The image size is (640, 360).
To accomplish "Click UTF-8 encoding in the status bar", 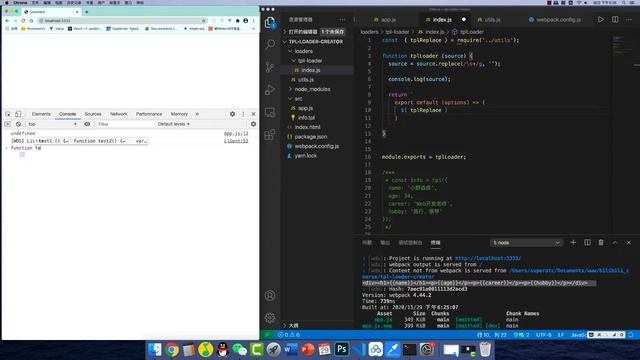I will (x=544, y=335).
